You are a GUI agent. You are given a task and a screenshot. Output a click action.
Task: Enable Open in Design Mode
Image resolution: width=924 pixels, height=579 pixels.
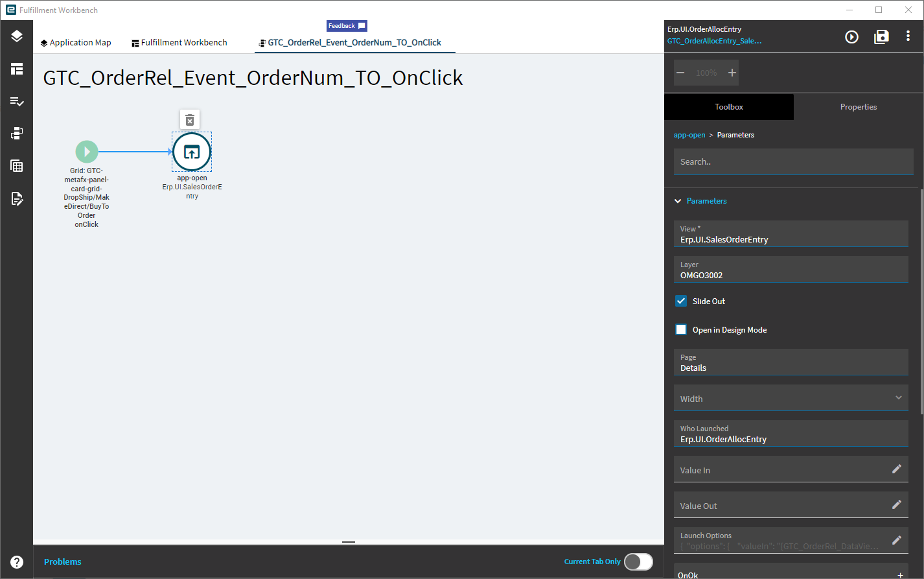681,329
